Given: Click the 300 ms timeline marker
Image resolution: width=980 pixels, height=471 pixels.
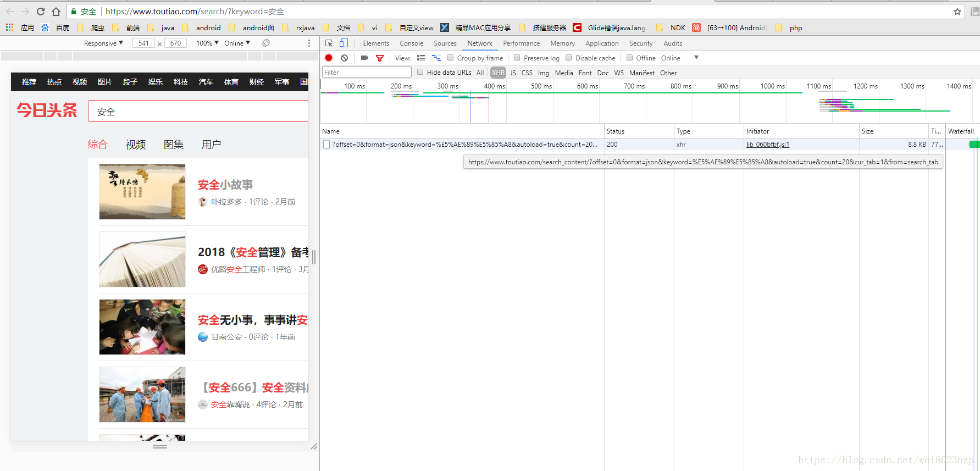Looking at the screenshot, I should [x=448, y=86].
